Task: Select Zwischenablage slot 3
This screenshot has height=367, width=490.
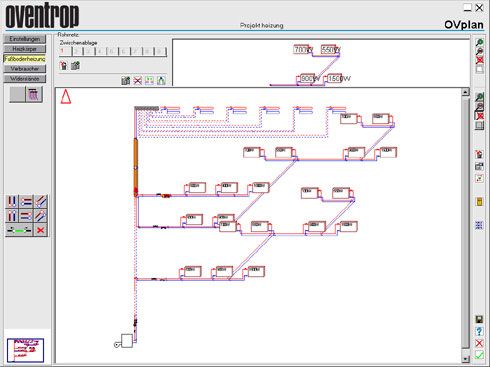Action: coord(89,51)
